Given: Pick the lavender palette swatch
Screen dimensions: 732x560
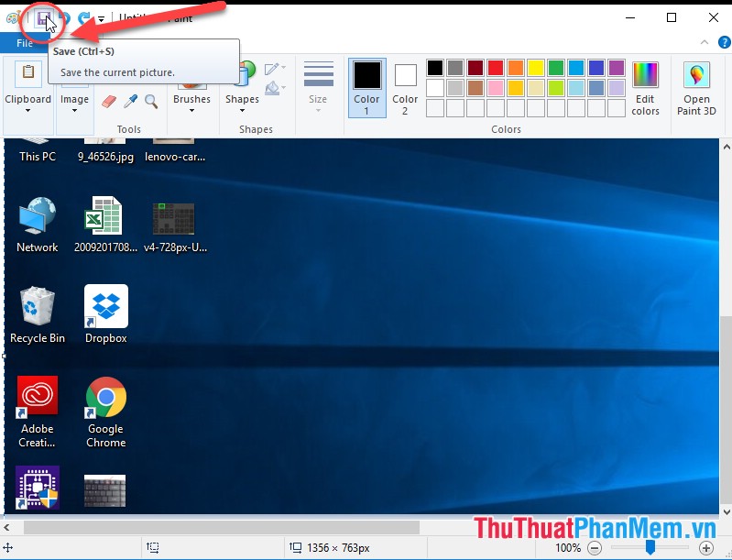Looking at the screenshot, I should (617, 88).
